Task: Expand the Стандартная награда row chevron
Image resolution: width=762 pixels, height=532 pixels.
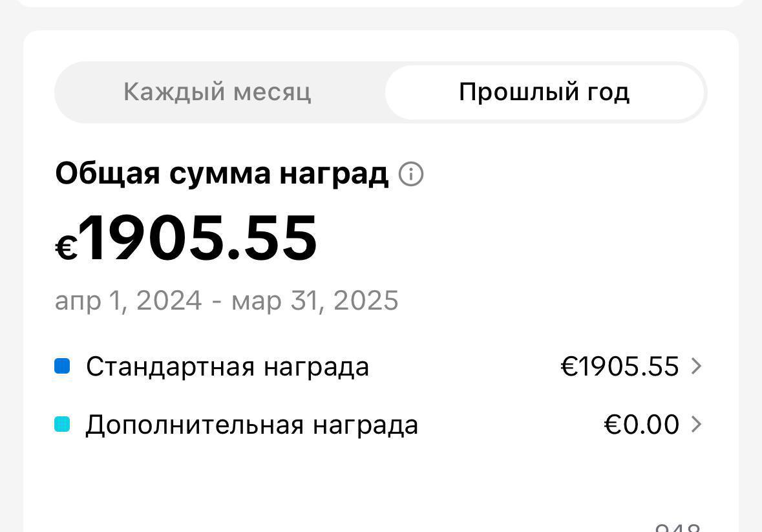Action: tap(696, 367)
